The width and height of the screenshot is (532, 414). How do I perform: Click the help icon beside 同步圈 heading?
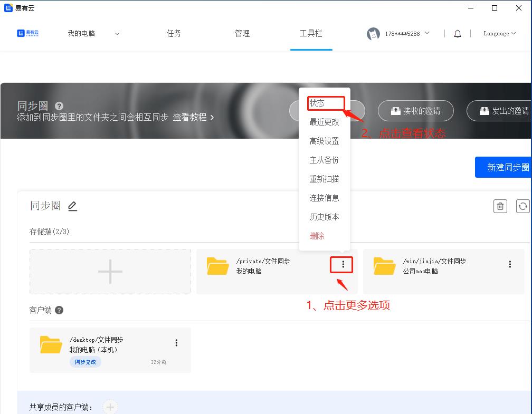59,106
